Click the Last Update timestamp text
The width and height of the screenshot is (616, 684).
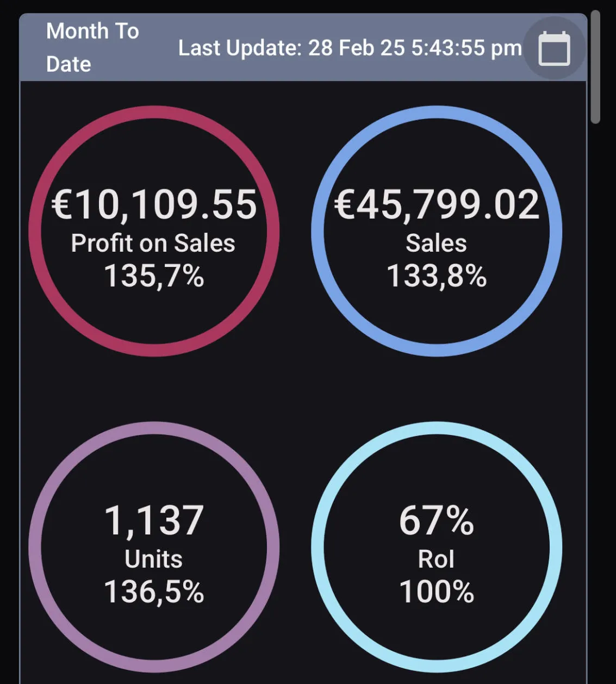pyautogui.click(x=350, y=48)
